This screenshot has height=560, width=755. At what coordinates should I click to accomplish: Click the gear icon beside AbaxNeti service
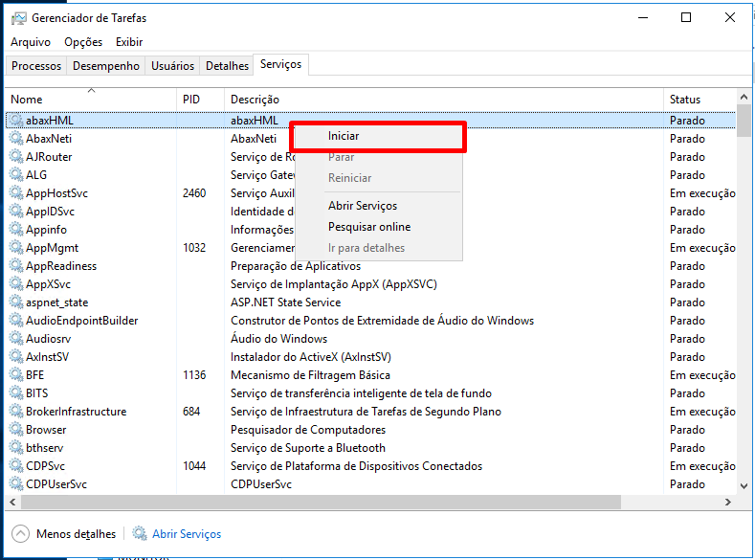click(x=16, y=139)
